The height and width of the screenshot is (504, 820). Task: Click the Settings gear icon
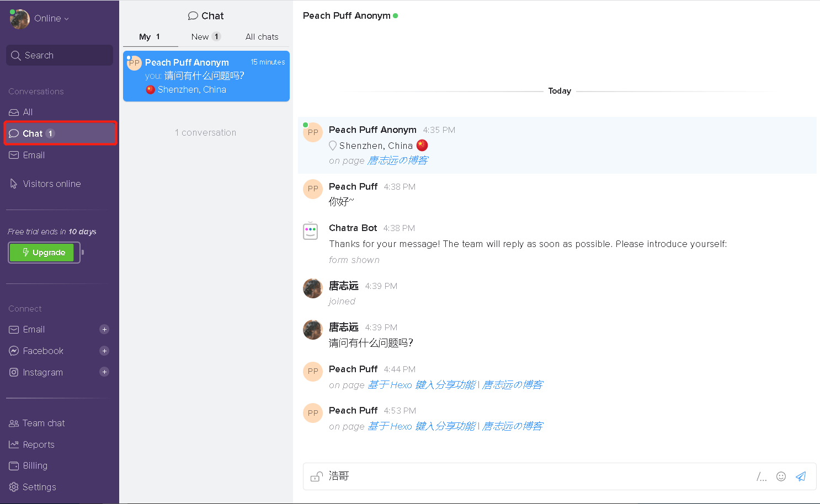(x=14, y=487)
